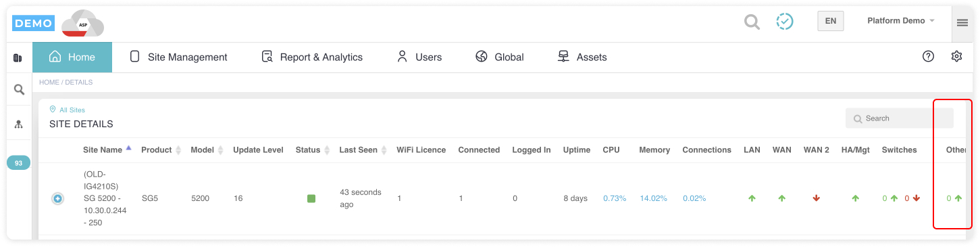This screenshot has height=247, width=980.
Task: Click the dashed circle checkmark status icon
Action: coord(784,22)
